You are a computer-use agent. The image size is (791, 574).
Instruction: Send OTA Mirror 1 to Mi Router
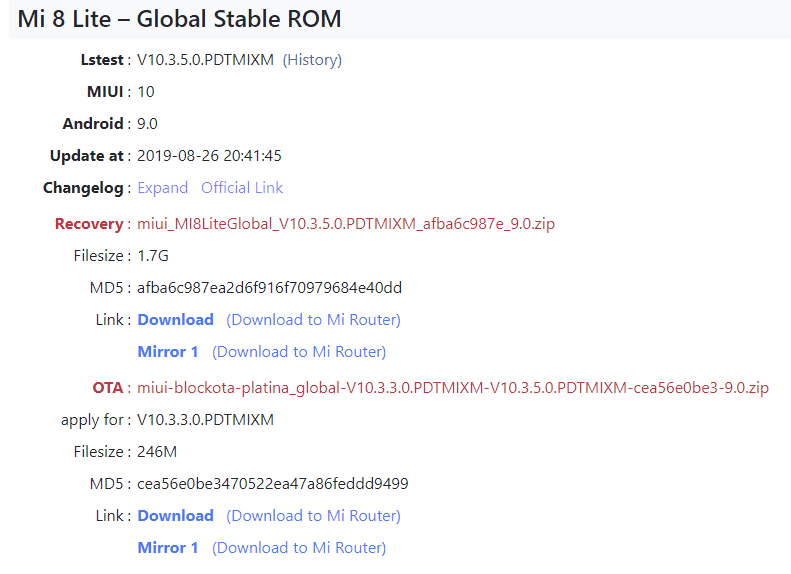(299, 548)
